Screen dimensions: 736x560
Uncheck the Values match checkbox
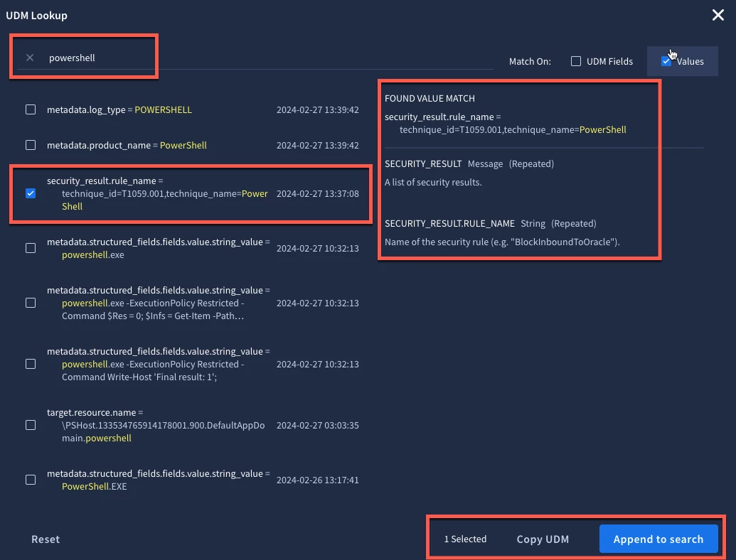pos(666,61)
